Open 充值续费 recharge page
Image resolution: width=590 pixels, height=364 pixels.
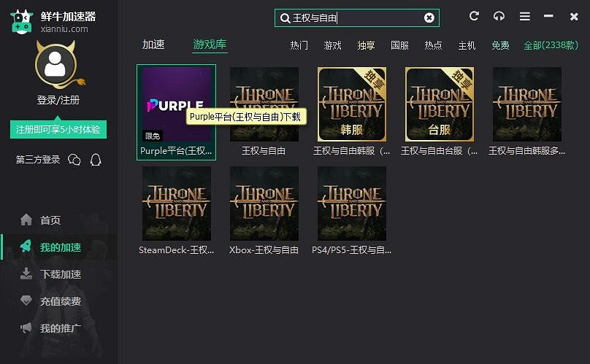coord(60,301)
